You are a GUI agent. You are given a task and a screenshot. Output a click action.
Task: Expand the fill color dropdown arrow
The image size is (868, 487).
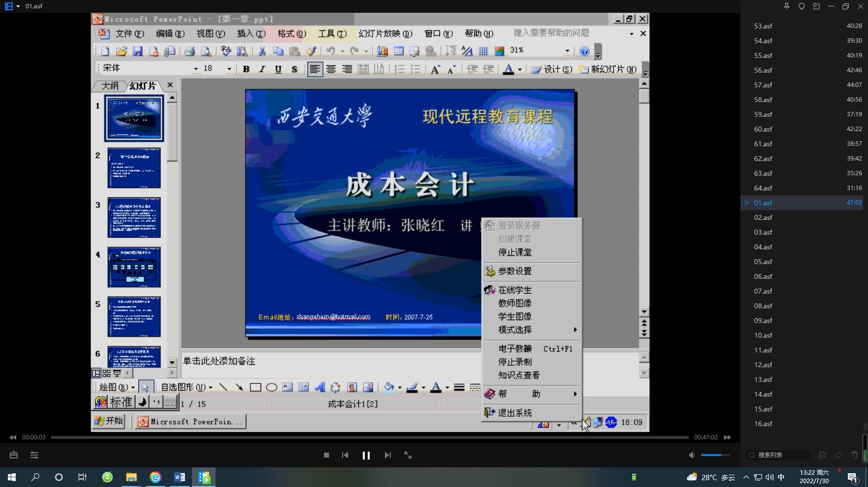pos(400,387)
